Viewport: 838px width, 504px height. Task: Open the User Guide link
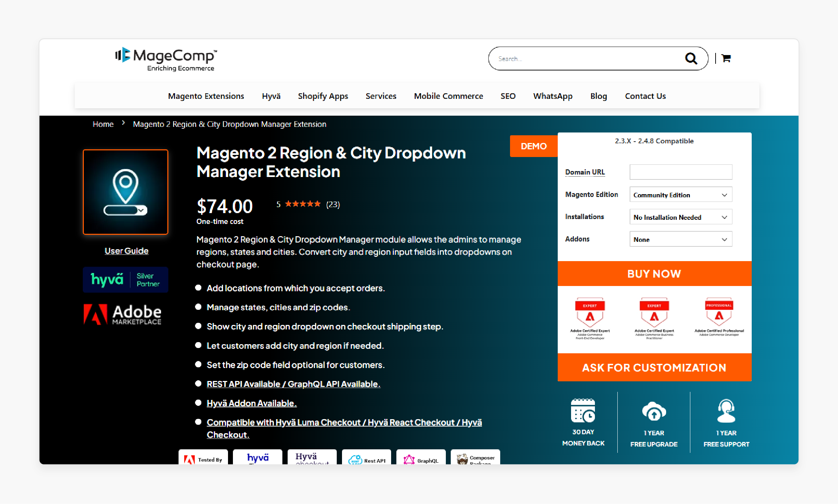tap(126, 251)
